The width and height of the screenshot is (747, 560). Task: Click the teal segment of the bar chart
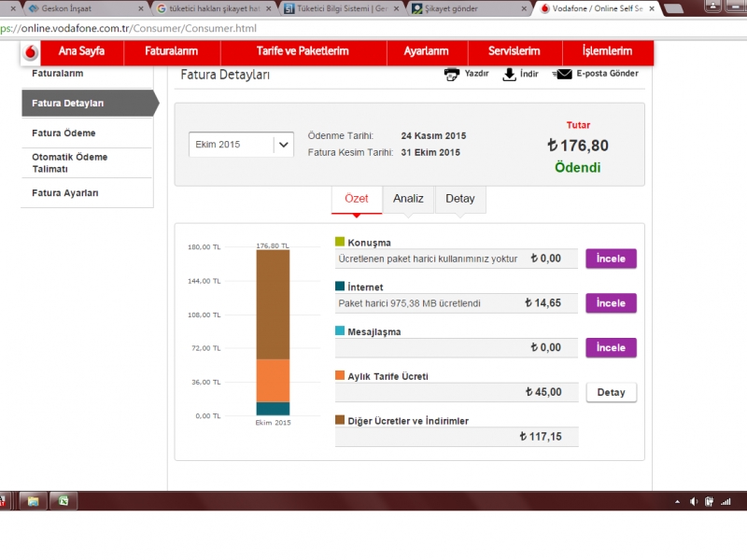click(x=273, y=409)
